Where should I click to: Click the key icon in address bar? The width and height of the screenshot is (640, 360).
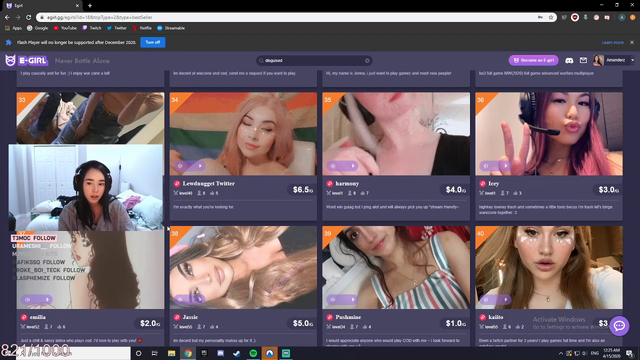[x=540, y=18]
